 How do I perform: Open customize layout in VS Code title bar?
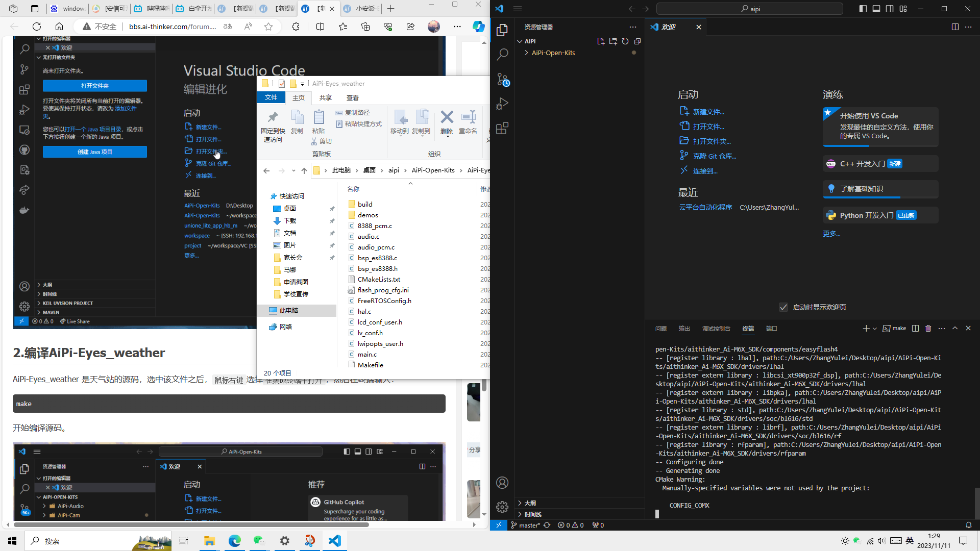pyautogui.click(x=903, y=9)
